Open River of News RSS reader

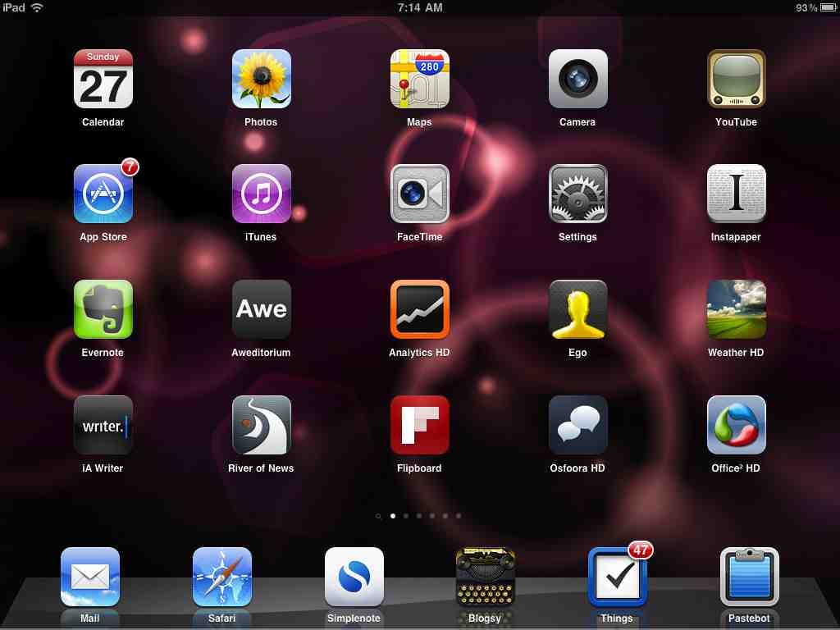click(x=261, y=425)
